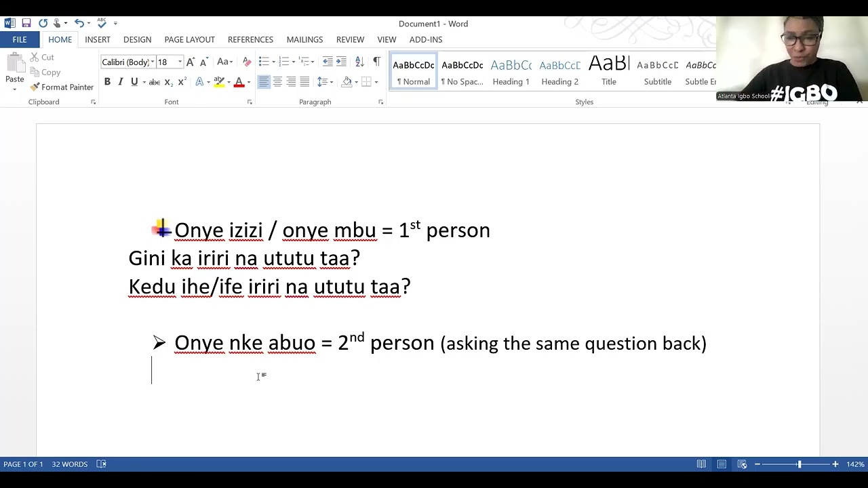868x488 pixels.
Task: Apply numbered list
Action: point(283,62)
